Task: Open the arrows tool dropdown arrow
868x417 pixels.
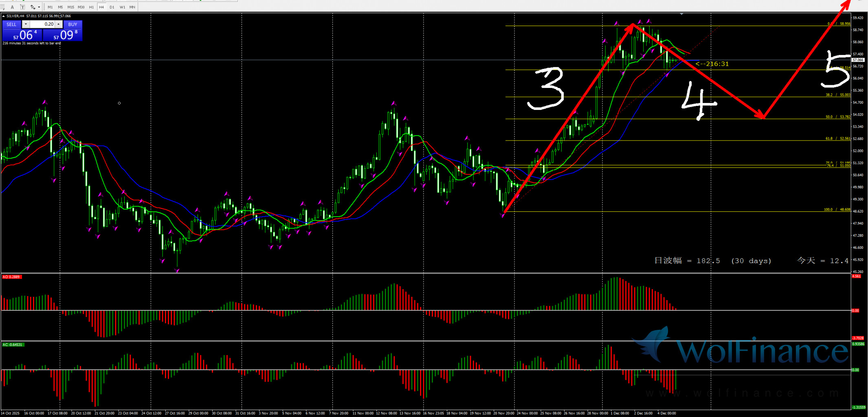Action: coord(39,7)
